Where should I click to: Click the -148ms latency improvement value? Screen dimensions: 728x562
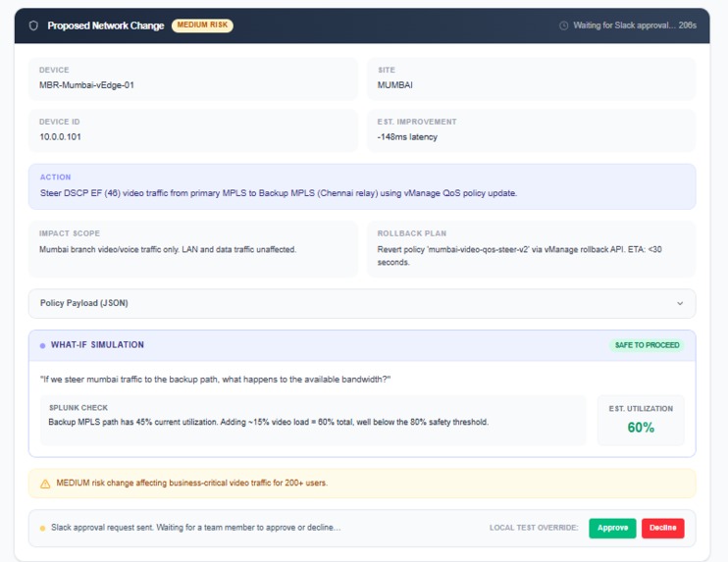[x=407, y=137]
